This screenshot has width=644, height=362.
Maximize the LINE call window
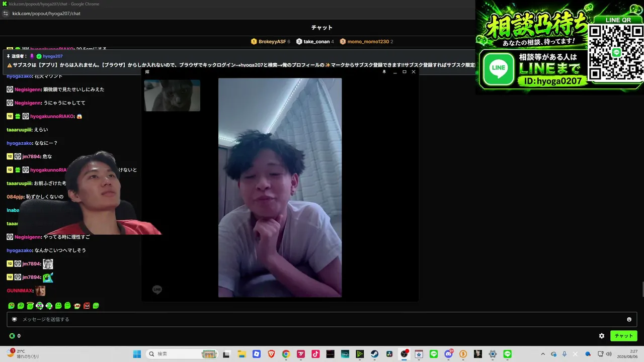404,72
